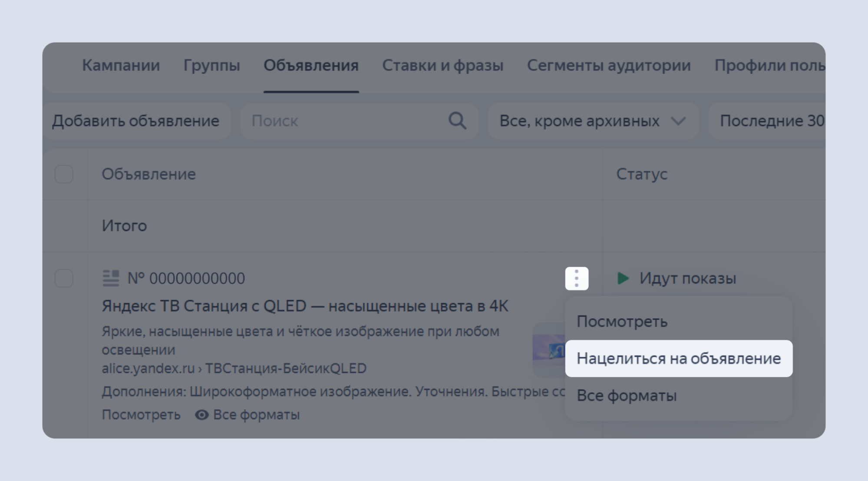Click the text-ad type icon beside № 00000000000
The width and height of the screenshot is (868, 481).
point(112,278)
